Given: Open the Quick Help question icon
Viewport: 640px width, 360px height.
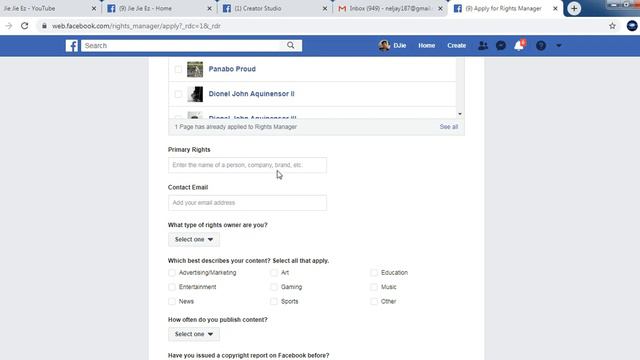Looking at the screenshot, I should tap(541, 46).
